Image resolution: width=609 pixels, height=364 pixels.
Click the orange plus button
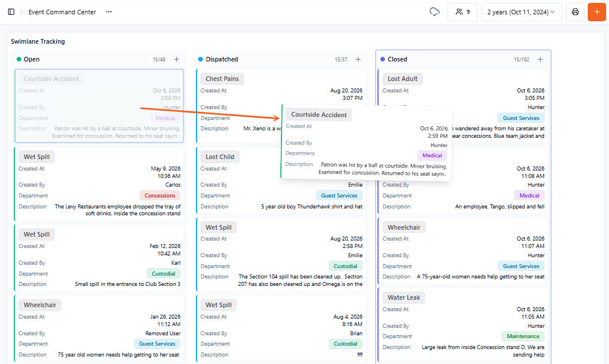coord(597,12)
